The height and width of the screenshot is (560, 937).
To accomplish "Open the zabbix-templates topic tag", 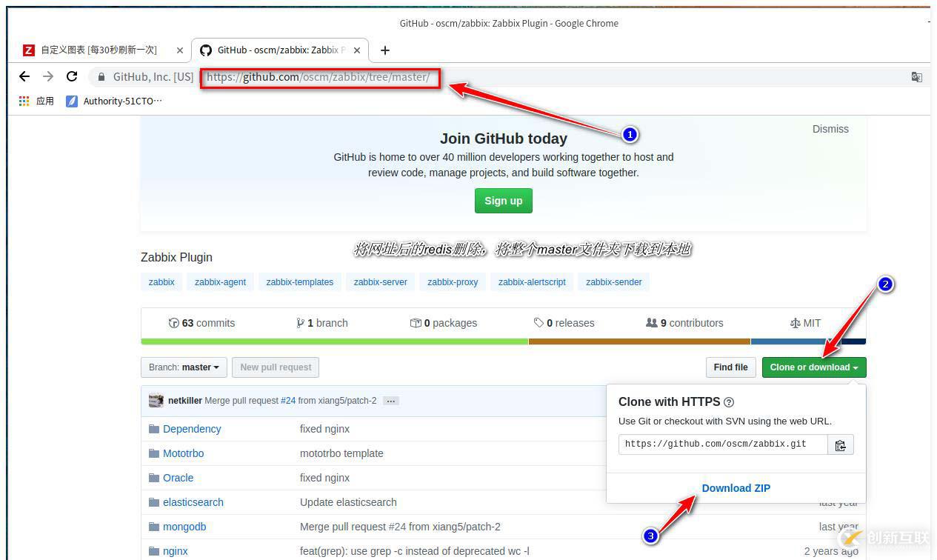I will 300,282.
